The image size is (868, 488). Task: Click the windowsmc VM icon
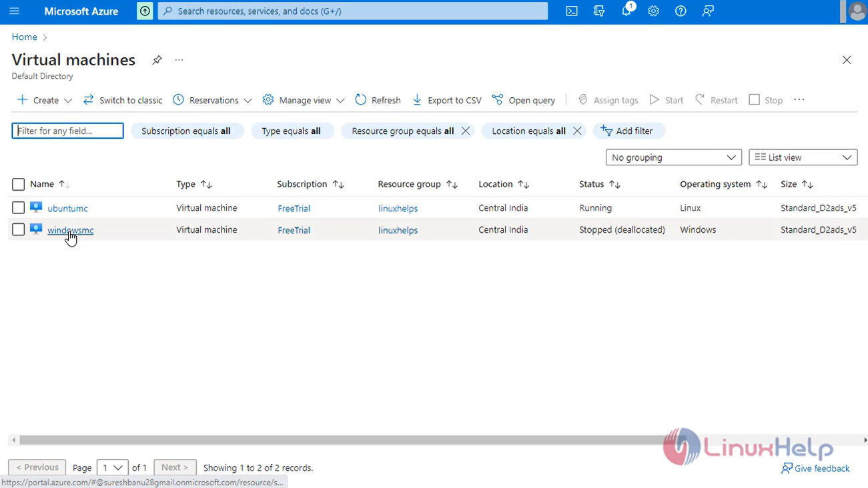[36, 229]
